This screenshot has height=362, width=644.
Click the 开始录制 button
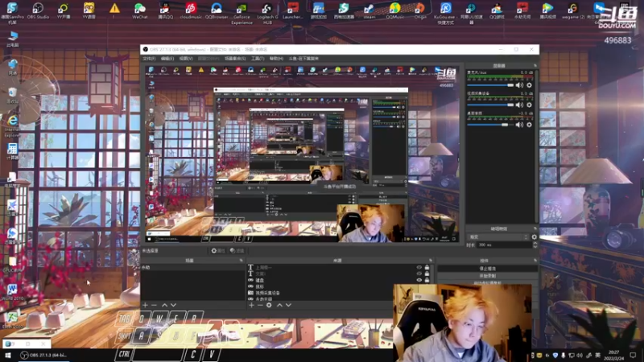pos(488,276)
